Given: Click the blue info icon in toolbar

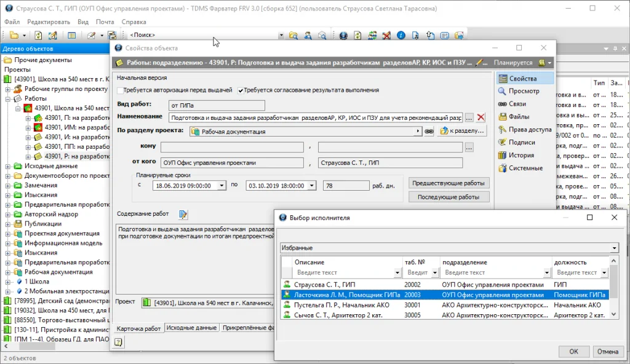Looking at the screenshot, I should point(401,36).
